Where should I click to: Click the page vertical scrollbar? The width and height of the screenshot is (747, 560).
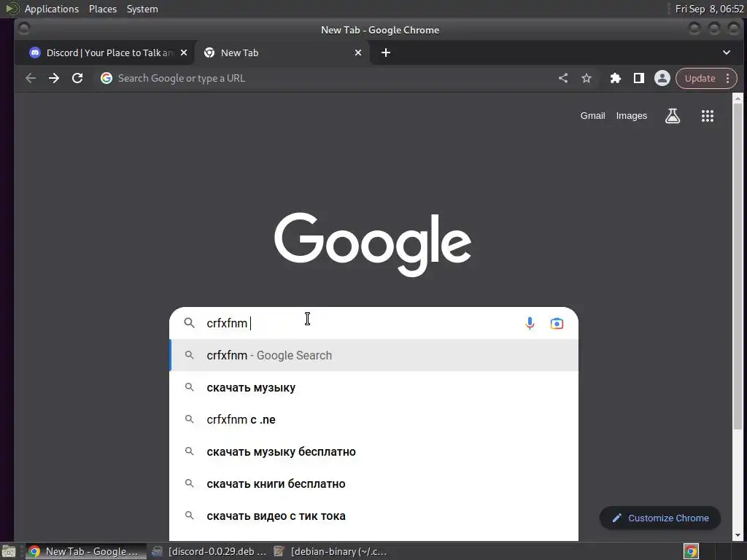pyautogui.click(x=738, y=267)
